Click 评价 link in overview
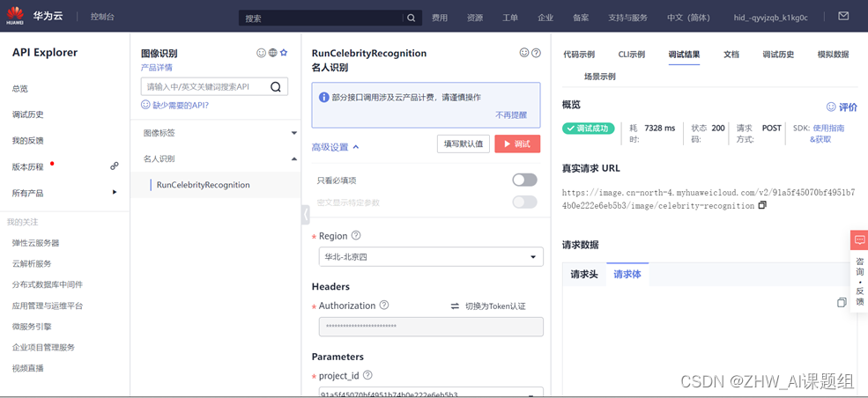This screenshot has width=868, height=398. pyautogui.click(x=842, y=107)
